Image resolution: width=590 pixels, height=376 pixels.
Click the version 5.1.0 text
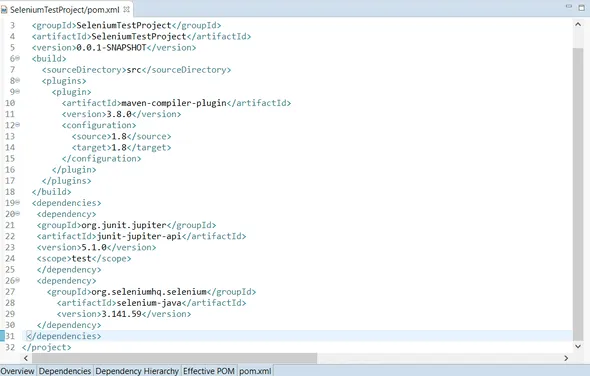(94, 247)
